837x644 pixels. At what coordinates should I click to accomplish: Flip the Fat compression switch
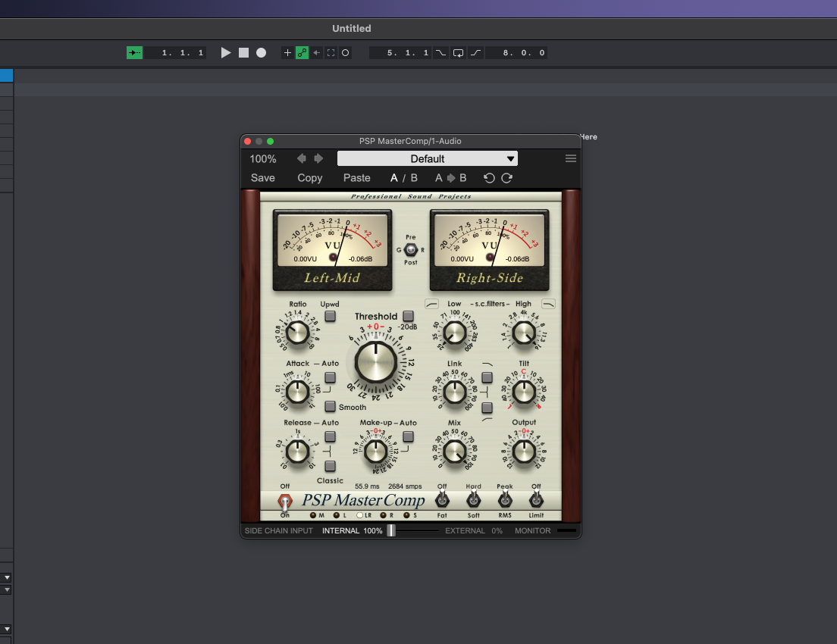coord(442,500)
